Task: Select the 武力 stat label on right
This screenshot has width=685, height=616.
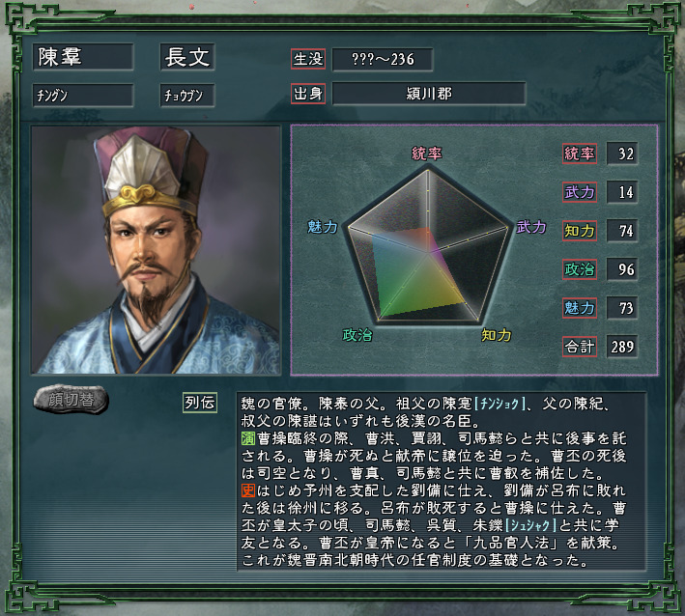Action: [580, 192]
